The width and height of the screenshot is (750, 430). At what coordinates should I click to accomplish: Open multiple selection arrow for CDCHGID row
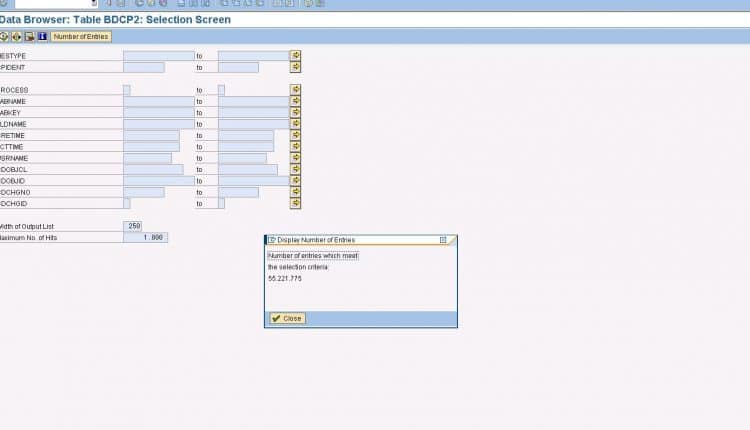(296, 203)
